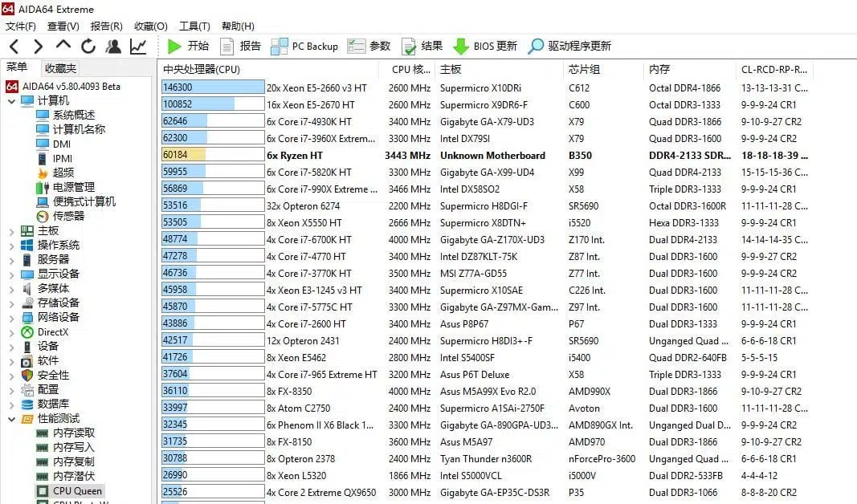Screen dimensions: 857x504
Task: Select CPU Queen benchmark
Action: coord(69,491)
